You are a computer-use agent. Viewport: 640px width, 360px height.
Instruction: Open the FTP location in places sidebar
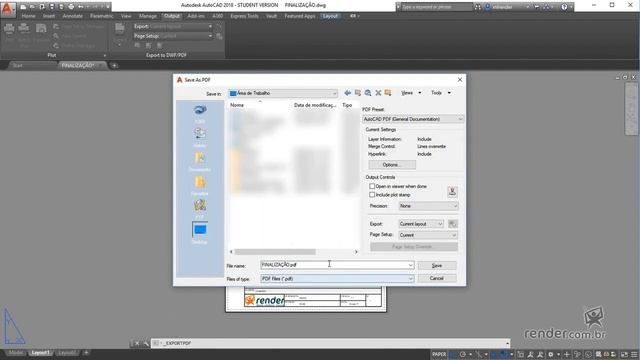coord(200,209)
